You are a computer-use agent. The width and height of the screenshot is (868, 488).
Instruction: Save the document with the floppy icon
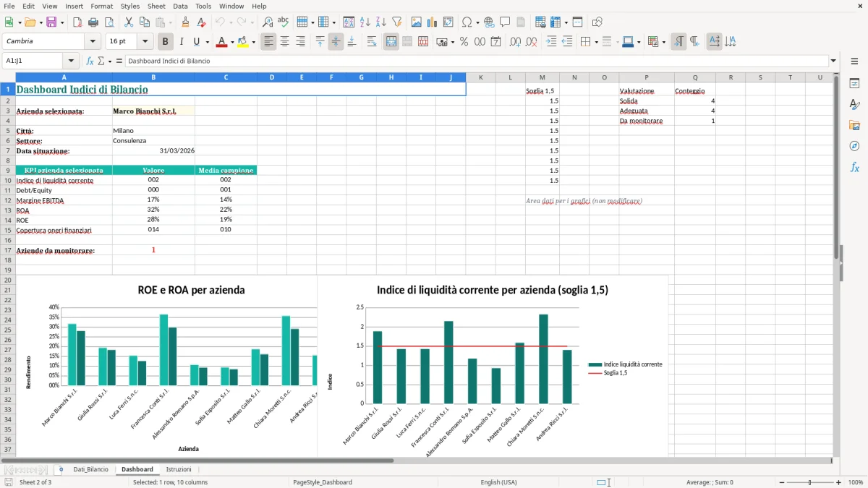tap(51, 22)
